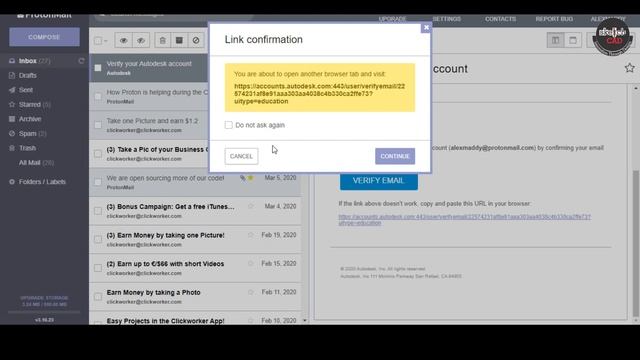Switch to row layout icon

573,40
